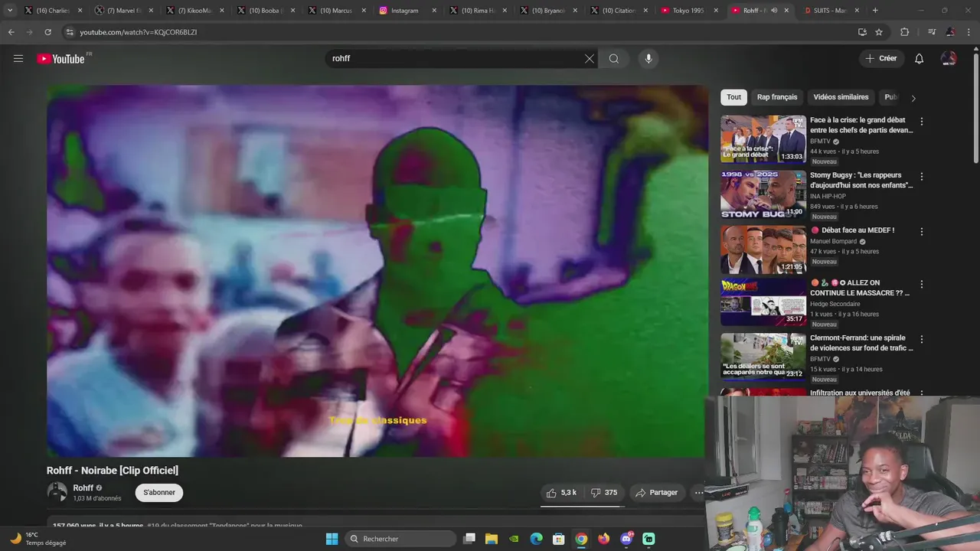The height and width of the screenshot is (551, 980).
Task: Open the Rohff channel avatar
Action: 57,492
